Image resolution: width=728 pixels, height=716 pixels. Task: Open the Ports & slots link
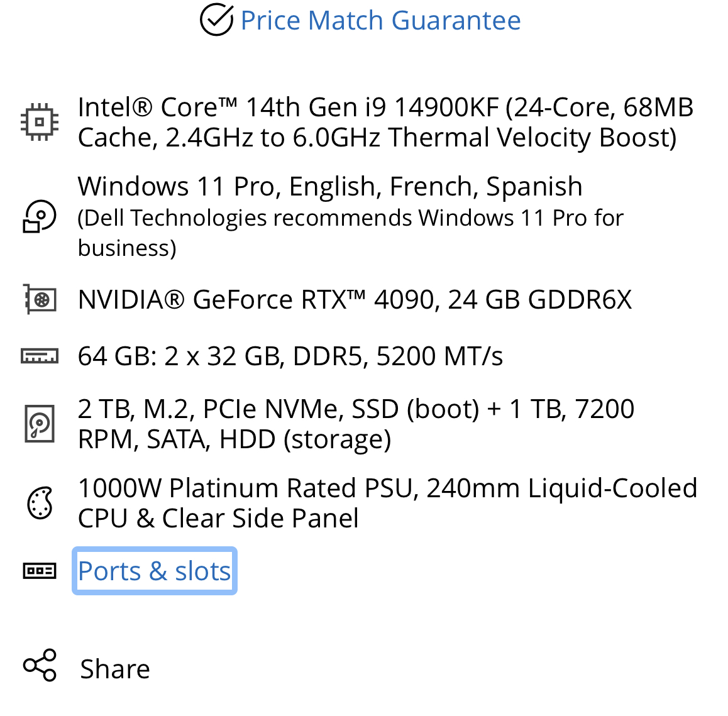point(155,571)
